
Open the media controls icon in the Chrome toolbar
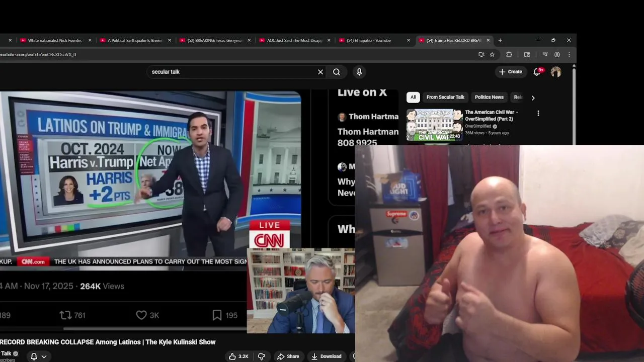[545, 54]
